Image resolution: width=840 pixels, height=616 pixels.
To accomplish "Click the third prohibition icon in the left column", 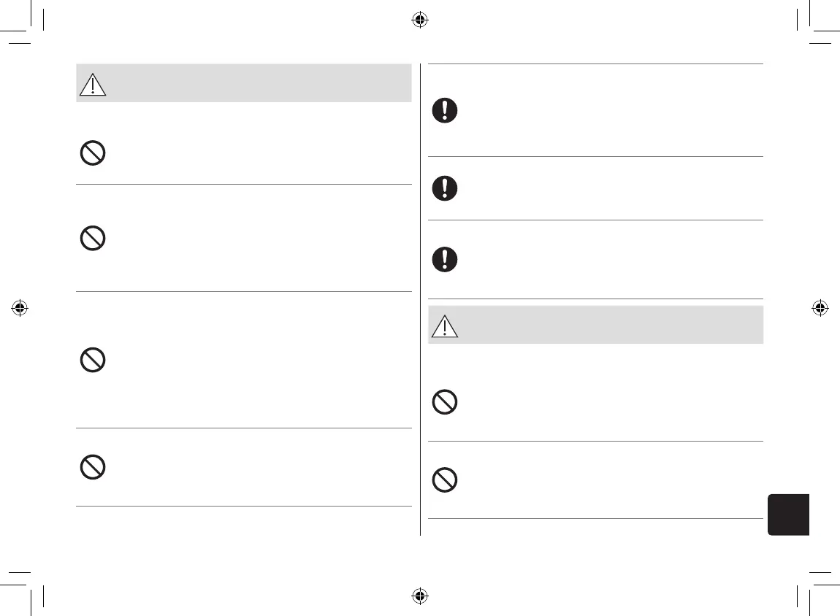I will point(92,360).
